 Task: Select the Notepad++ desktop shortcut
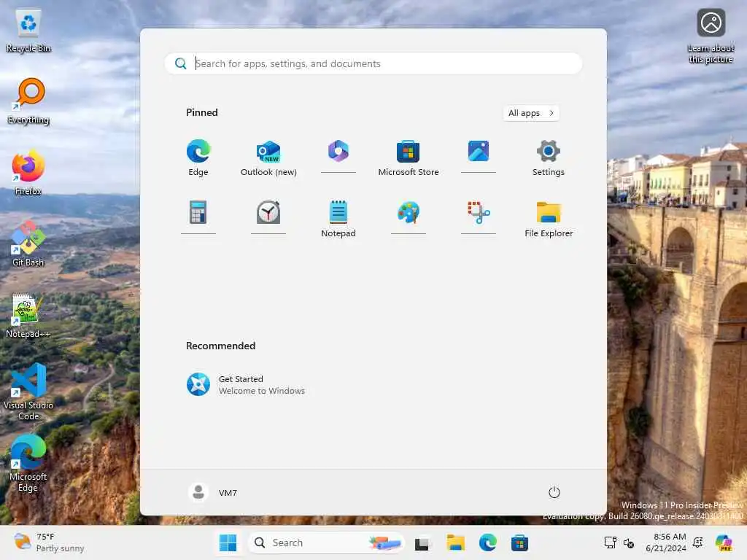(x=28, y=316)
